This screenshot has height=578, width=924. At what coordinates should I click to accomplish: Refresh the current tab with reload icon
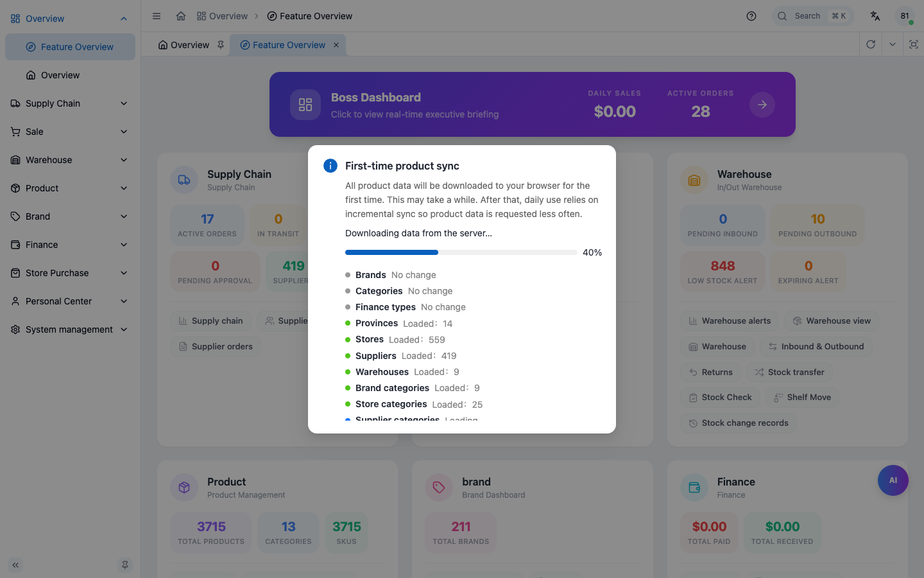coord(871,44)
